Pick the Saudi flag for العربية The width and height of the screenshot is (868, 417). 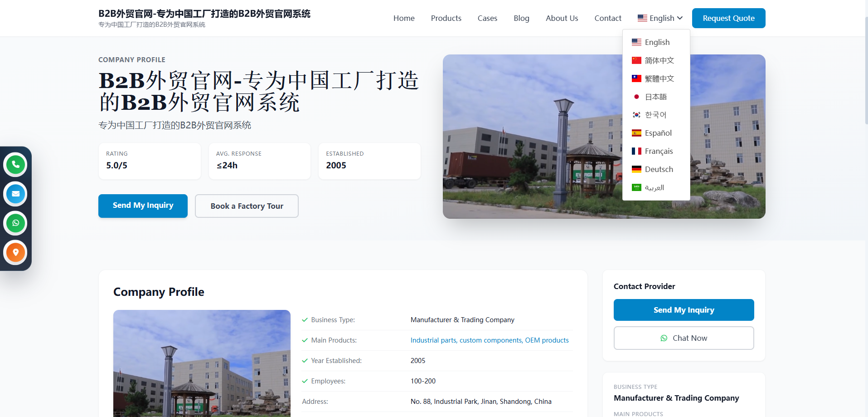click(636, 187)
